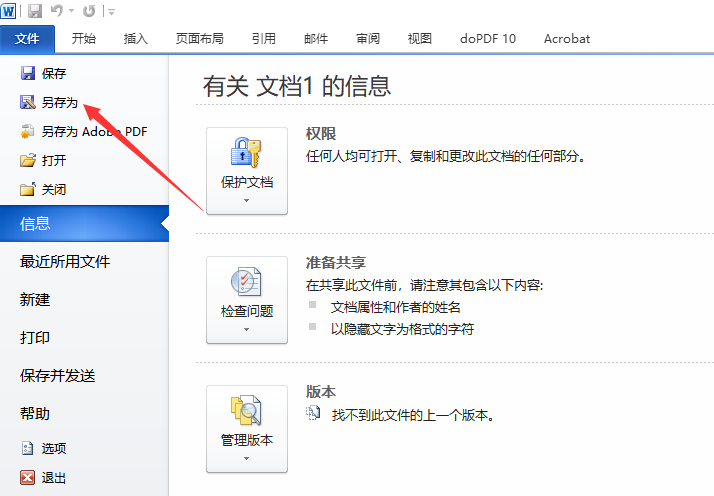The image size is (714, 496).
Task: Open the Undo history dropdown arrow
Action: [x=70, y=12]
